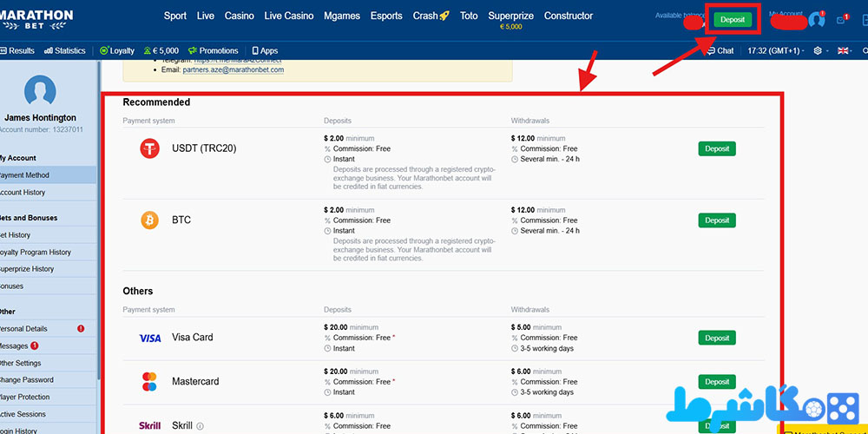Image resolution: width=868 pixels, height=434 pixels.
Task: Open the Live betting section
Action: tap(206, 16)
